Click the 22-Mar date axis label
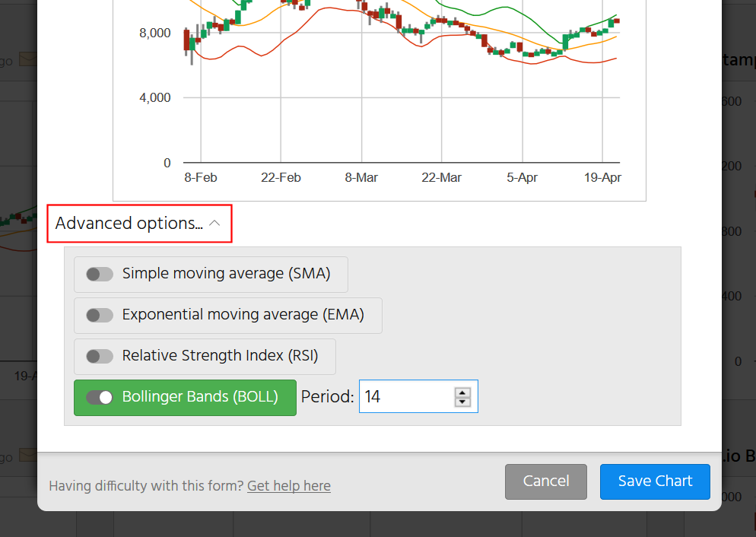Viewport: 756px width, 537px height. point(441,178)
